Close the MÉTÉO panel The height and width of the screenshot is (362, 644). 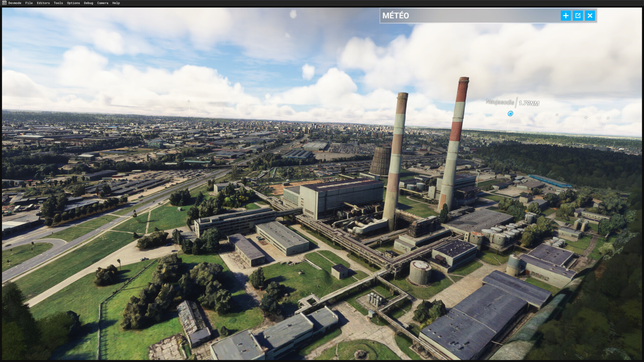(x=590, y=16)
